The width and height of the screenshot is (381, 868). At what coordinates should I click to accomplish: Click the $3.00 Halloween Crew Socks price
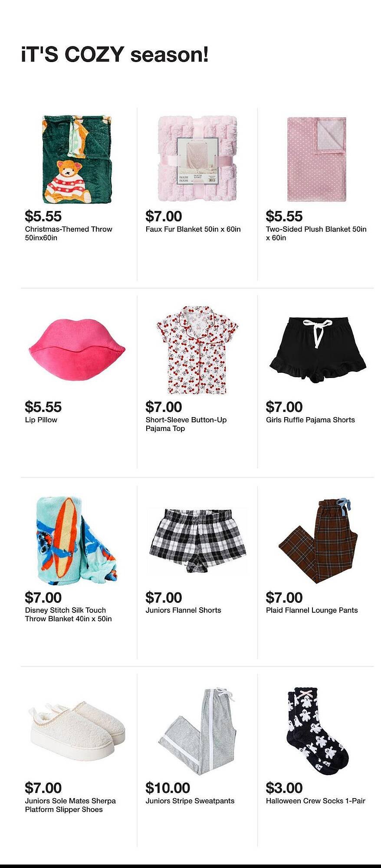pyautogui.click(x=284, y=787)
